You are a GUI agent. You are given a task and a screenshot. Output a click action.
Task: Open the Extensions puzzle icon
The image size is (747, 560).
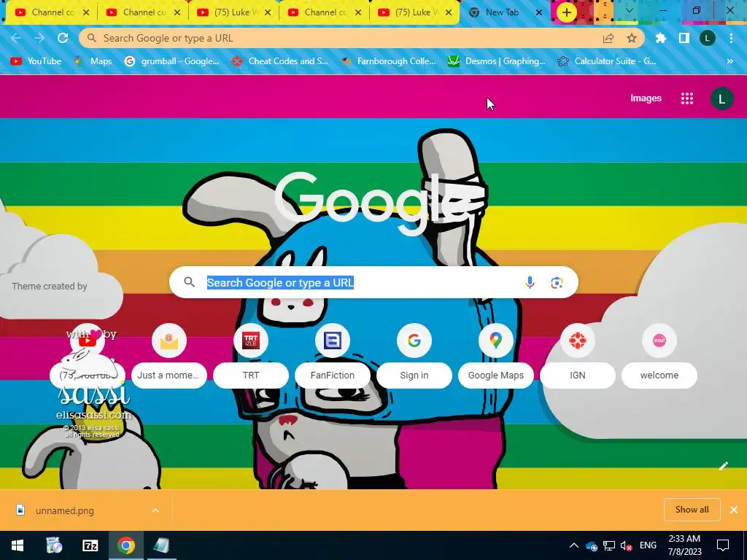coord(661,38)
